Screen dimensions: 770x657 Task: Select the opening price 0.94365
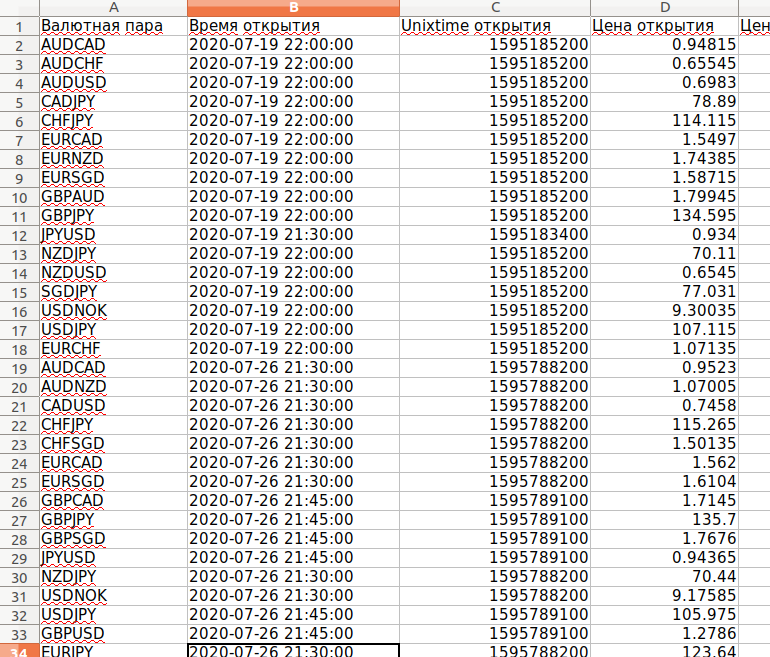[x=664, y=558]
